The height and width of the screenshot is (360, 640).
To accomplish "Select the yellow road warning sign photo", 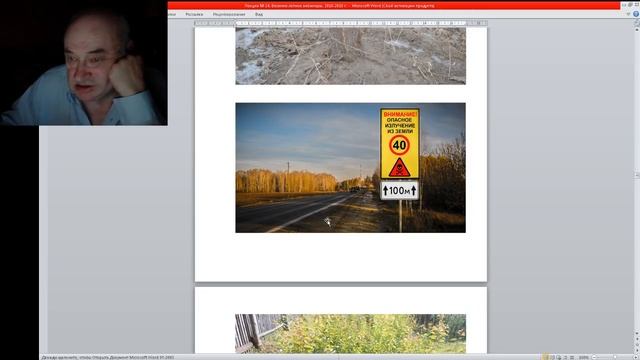I will pyautogui.click(x=350, y=168).
